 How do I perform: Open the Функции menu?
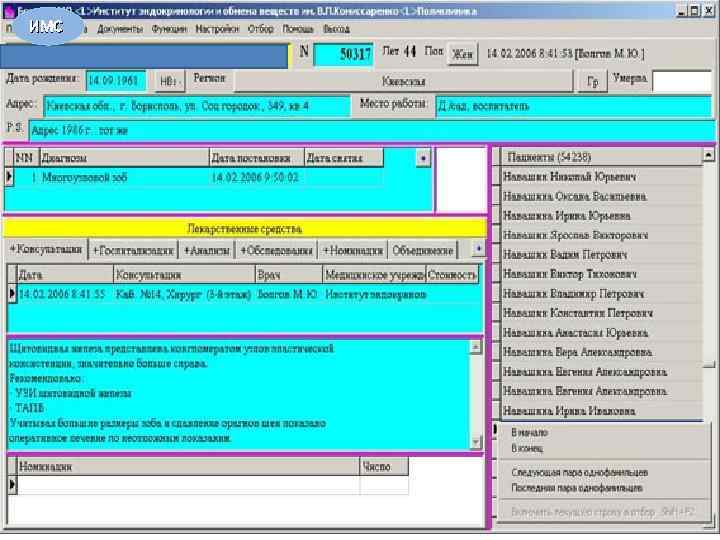[x=169, y=29]
